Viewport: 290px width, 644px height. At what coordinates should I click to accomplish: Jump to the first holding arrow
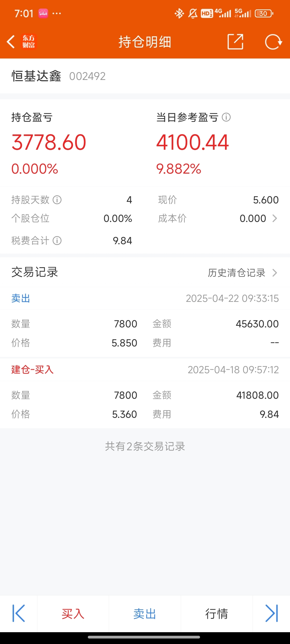click(19, 613)
